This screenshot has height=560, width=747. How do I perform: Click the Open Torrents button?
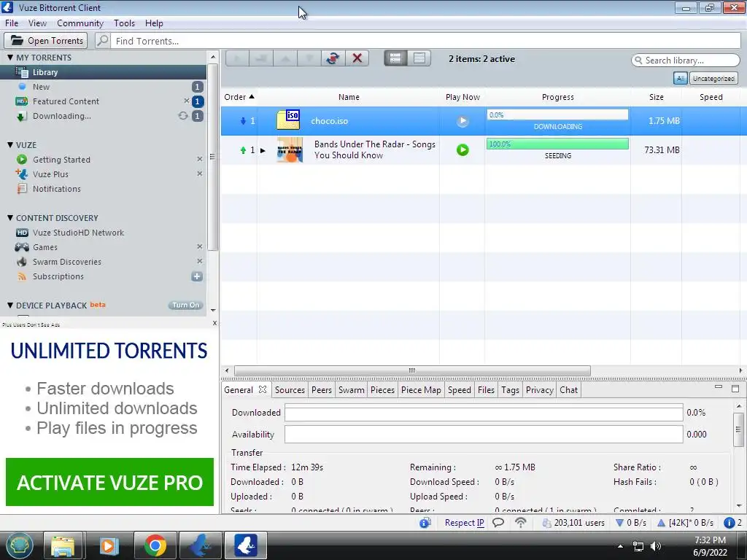[46, 41]
